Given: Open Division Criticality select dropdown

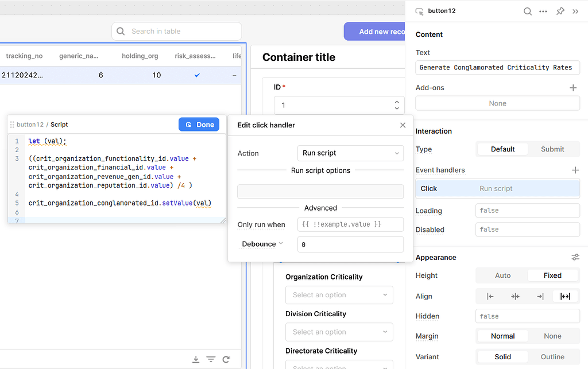Looking at the screenshot, I should pos(339,332).
